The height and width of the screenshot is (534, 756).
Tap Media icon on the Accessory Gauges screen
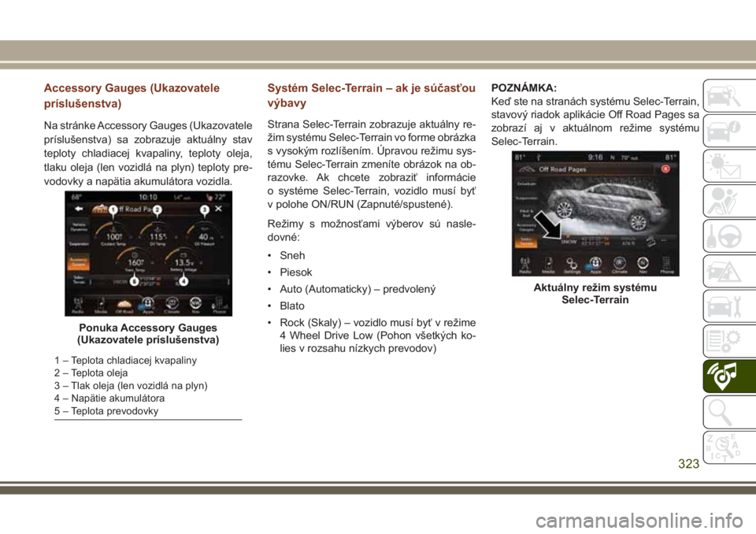pyautogui.click(x=101, y=306)
